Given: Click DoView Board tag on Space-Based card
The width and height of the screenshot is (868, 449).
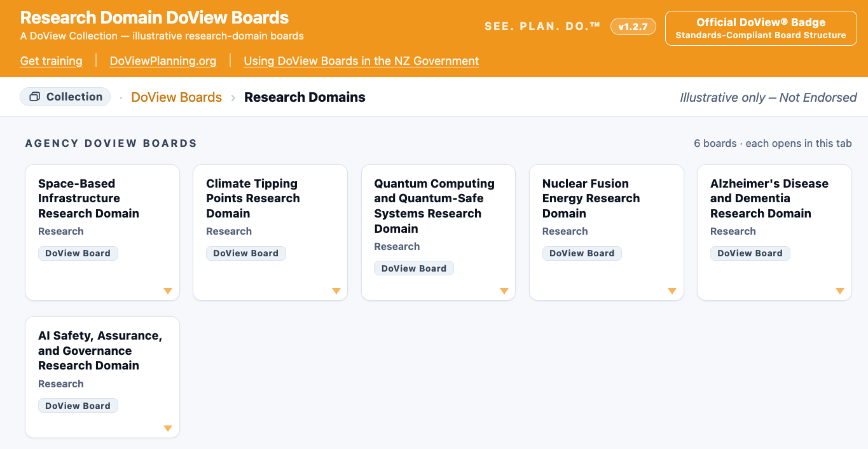Looking at the screenshot, I should tap(78, 253).
